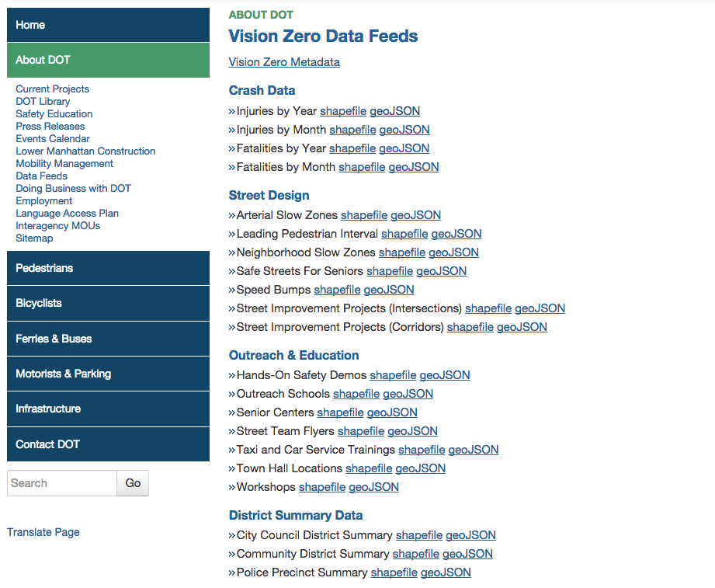Open the Home navigation item

point(108,25)
